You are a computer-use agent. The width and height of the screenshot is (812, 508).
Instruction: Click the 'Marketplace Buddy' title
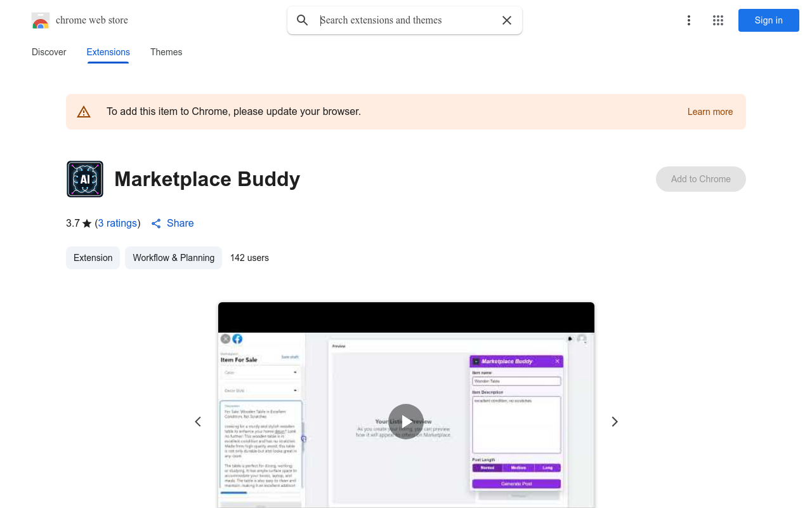click(207, 179)
